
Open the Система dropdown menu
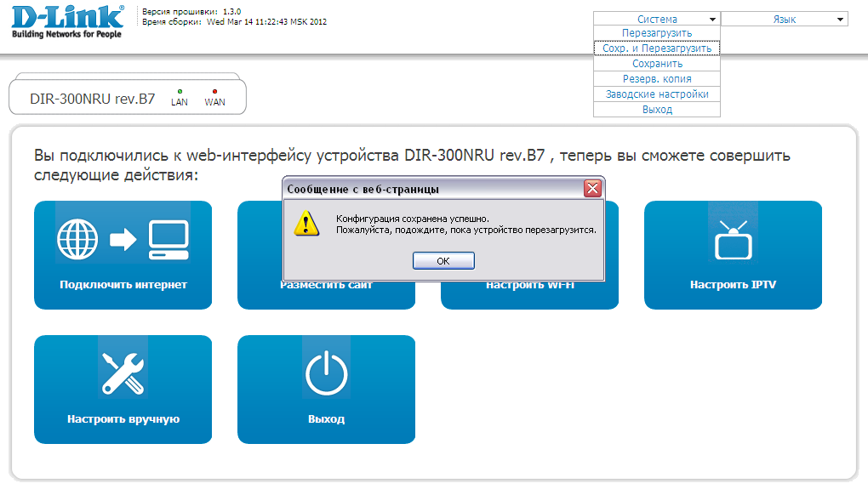(657, 19)
